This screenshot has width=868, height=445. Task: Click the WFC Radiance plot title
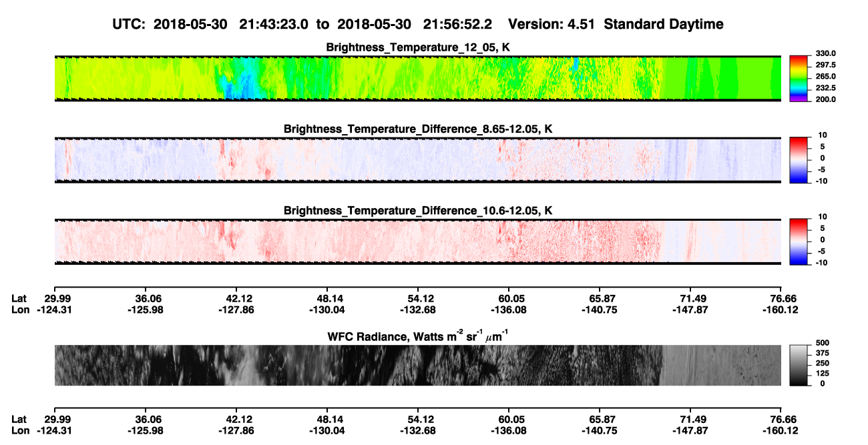(x=418, y=337)
